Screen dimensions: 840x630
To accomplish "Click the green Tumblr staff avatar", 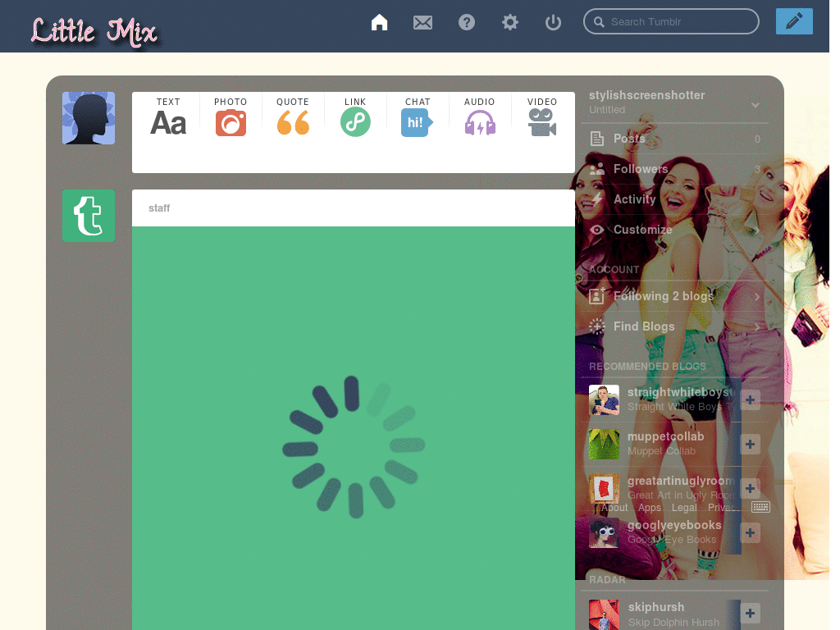I will click(x=89, y=216).
